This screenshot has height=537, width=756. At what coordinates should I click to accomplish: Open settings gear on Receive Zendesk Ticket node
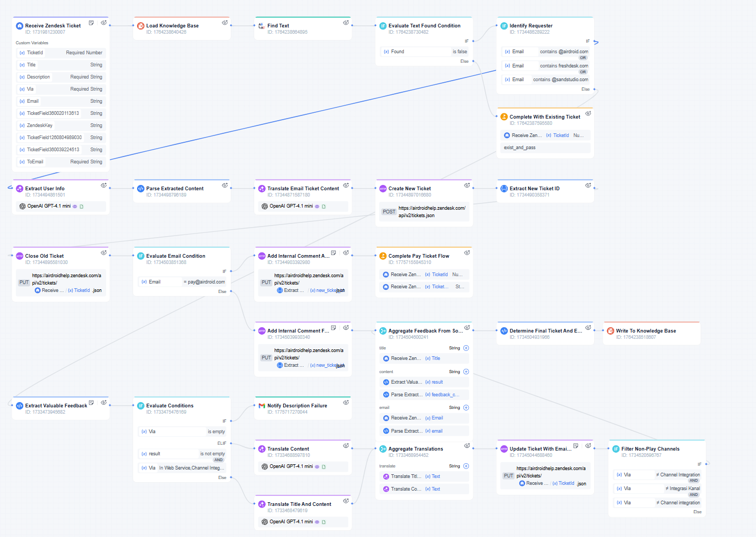point(103,23)
